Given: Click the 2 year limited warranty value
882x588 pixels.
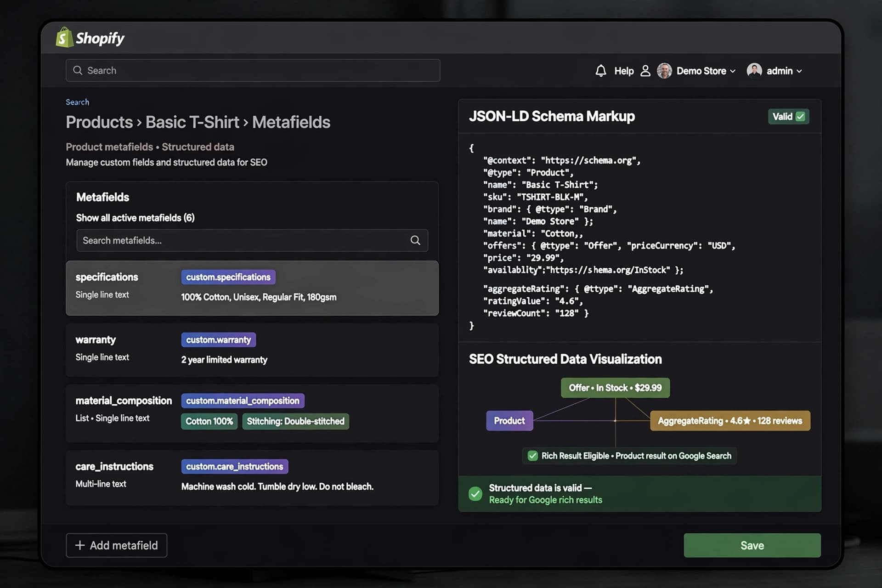Looking at the screenshot, I should (x=224, y=360).
